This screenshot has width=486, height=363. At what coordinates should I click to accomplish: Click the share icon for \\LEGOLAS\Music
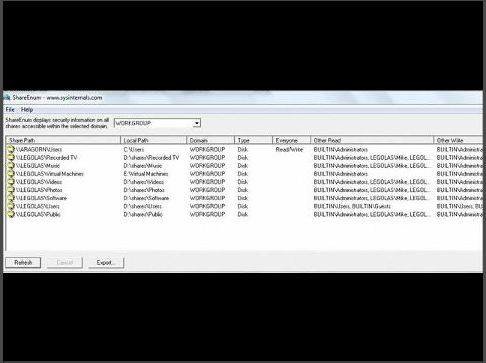tap(11, 165)
